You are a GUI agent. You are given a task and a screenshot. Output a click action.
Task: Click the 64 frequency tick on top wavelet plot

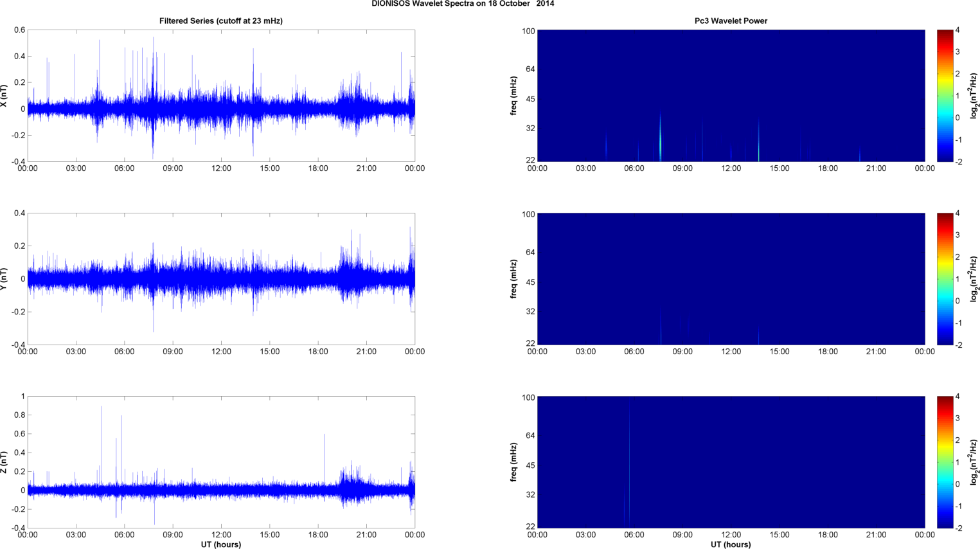pos(530,69)
